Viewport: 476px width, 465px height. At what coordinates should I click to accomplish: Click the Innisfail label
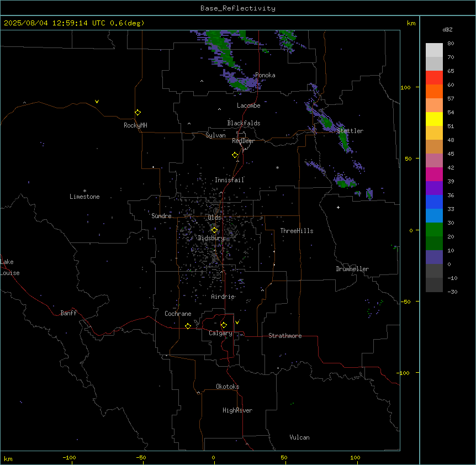229,180
